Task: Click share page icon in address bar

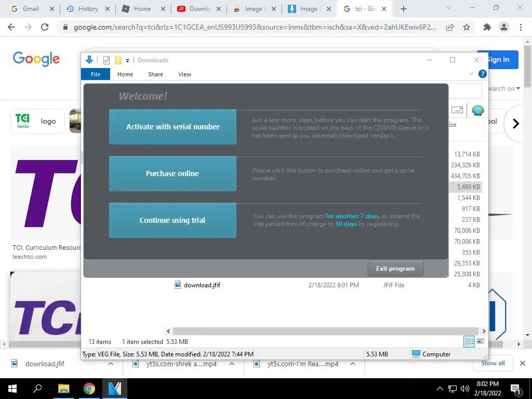Action: pos(450,27)
